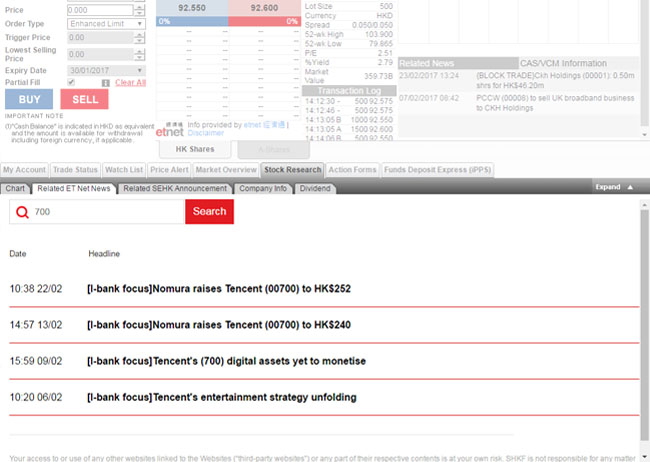The height and width of the screenshot is (462, 650).
Task: Select the Related ET Net News sub-tab
Action: [x=74, y=189]
